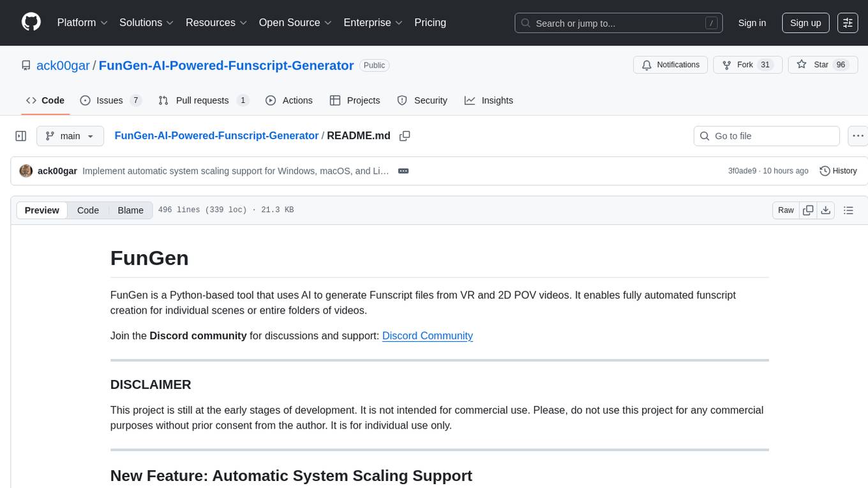Select the Blame view toggle
Screen dimensions: 868x488
130,210
